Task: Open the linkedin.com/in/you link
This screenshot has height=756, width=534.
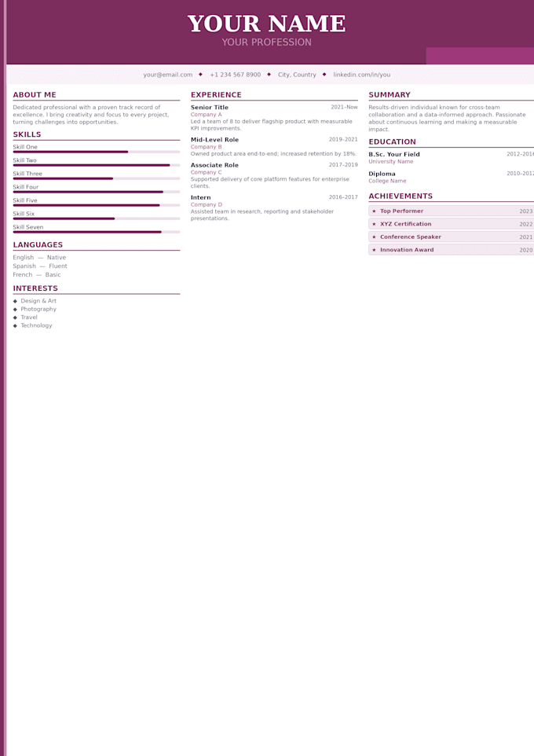Action: [362, 75]
